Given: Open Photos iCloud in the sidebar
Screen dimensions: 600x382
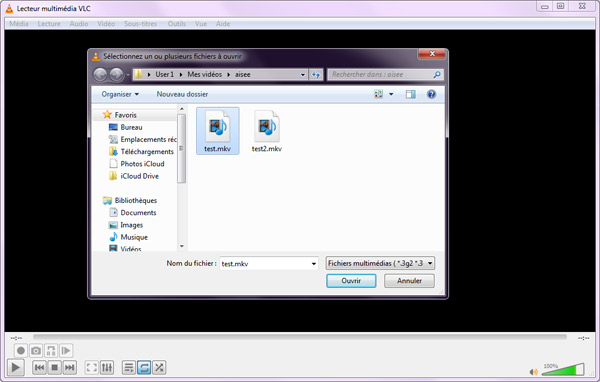Looking at the screenshot, I should (x=137, y=164).
